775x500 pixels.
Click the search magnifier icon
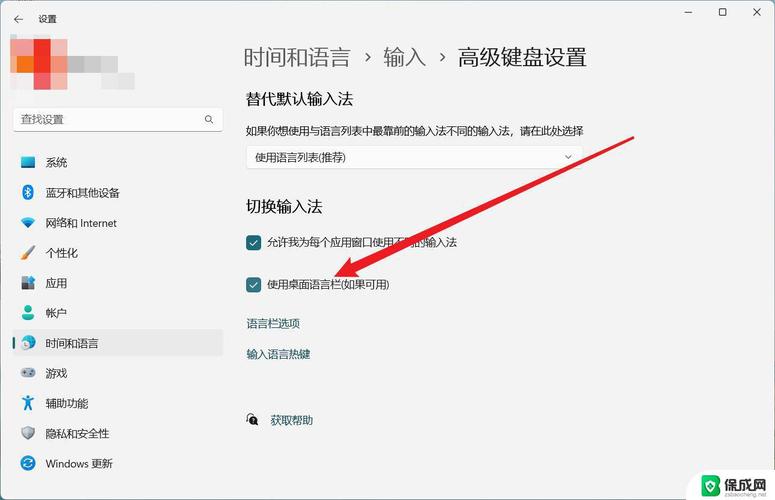[209, 120]
